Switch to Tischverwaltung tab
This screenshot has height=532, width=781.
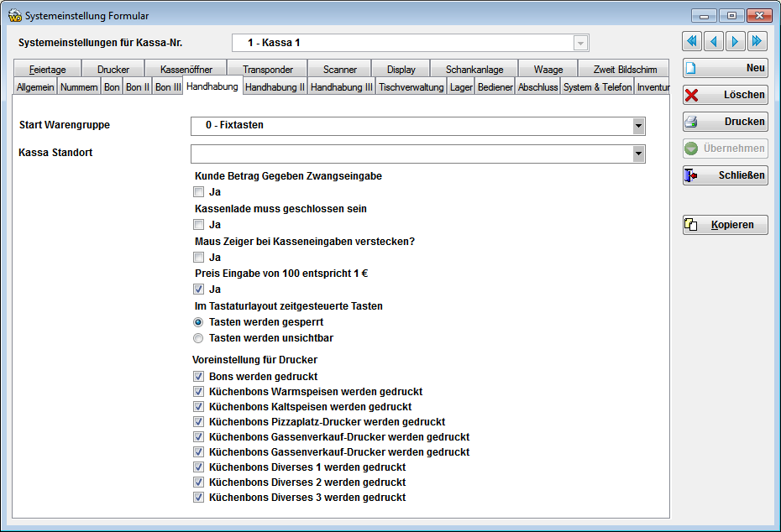[x=411, y=87]
